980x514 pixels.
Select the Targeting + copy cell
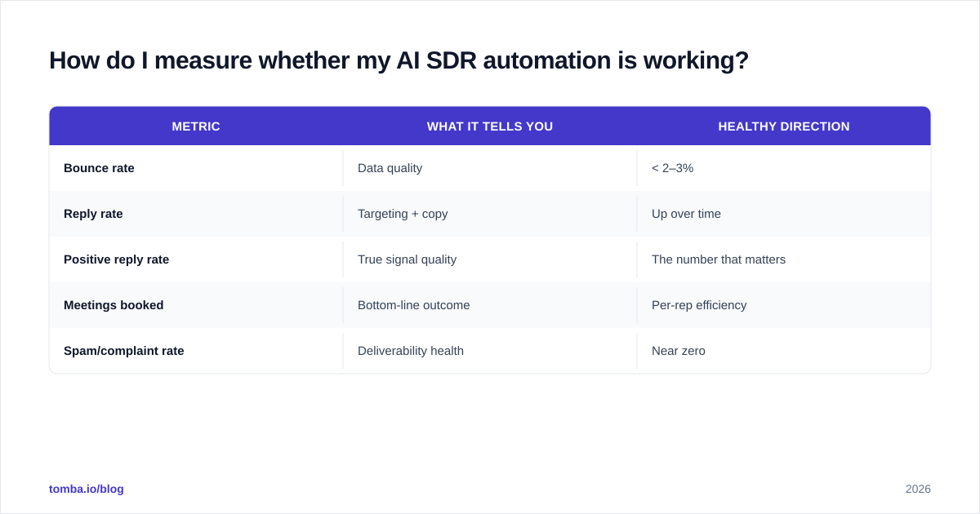click(490, 214)
